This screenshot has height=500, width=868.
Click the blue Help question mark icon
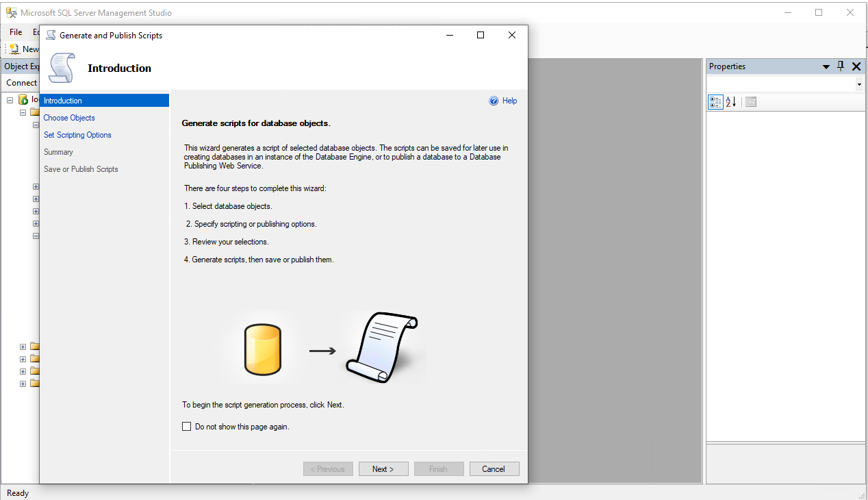coord(494,101)
